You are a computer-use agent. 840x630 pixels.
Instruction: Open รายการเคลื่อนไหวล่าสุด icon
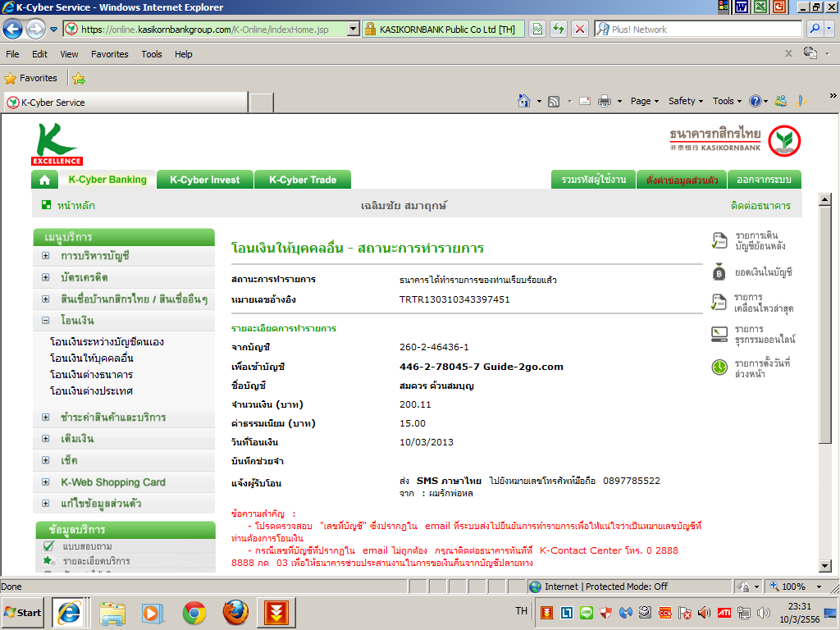coord(719,302)
